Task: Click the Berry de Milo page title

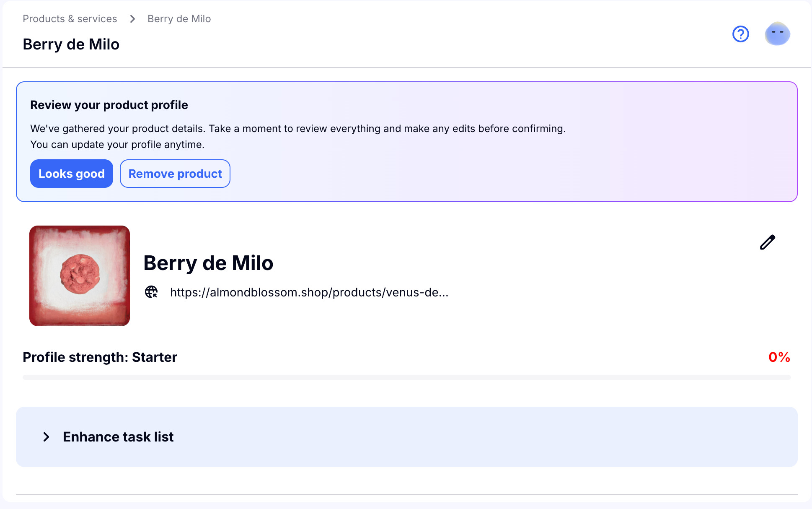Action: (x=71, y=44)
